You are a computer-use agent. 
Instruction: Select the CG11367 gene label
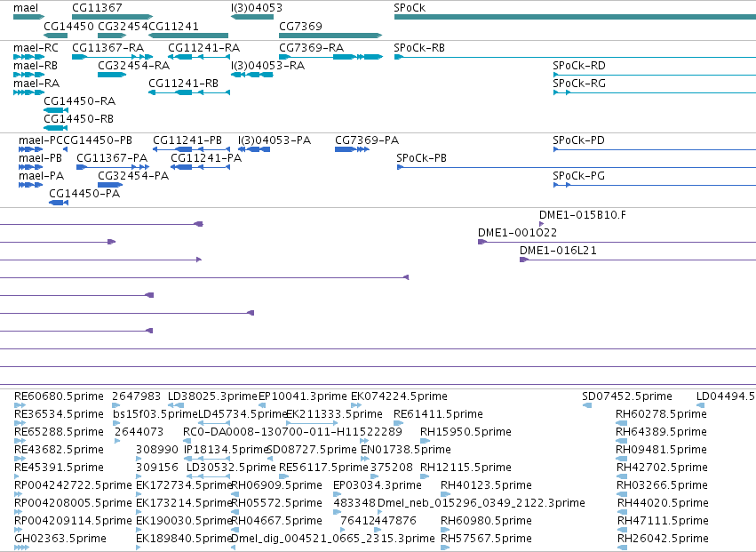(97, 8)
